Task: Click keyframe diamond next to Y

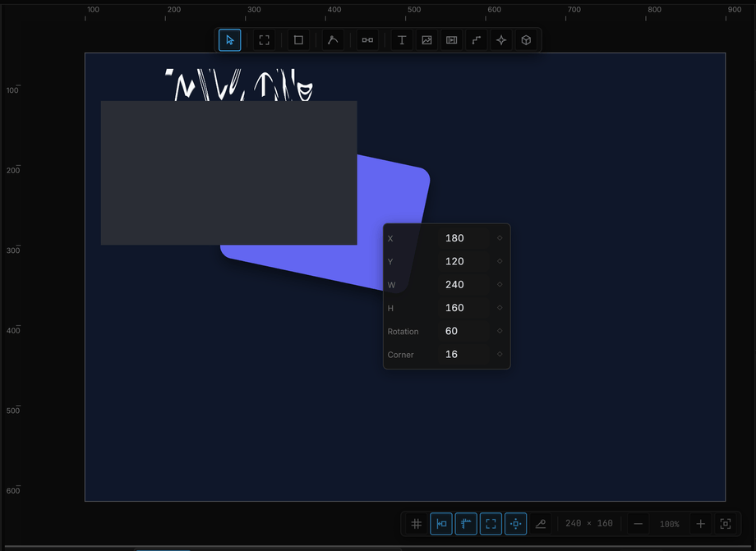Action: pos(500,261)
